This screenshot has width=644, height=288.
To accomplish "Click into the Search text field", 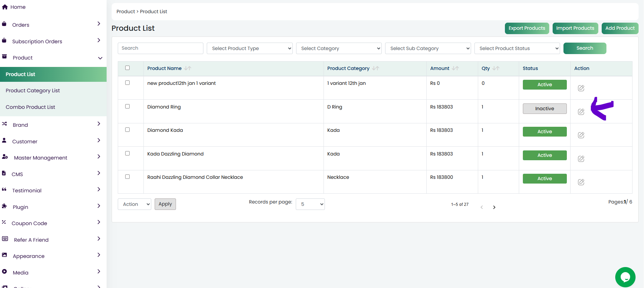I will 160,48.
